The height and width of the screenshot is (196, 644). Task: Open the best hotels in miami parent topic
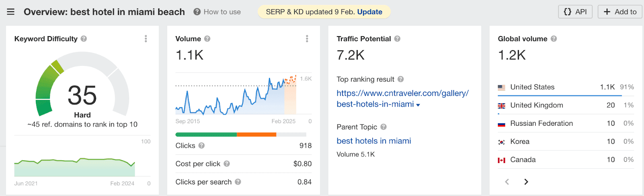pyautogui.click(x=374, y=141)
